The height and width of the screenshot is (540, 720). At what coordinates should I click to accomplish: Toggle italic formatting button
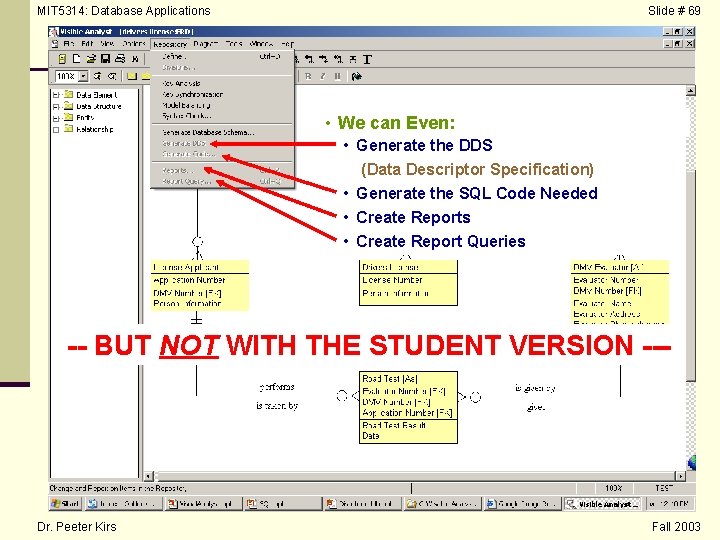point(323,76)
